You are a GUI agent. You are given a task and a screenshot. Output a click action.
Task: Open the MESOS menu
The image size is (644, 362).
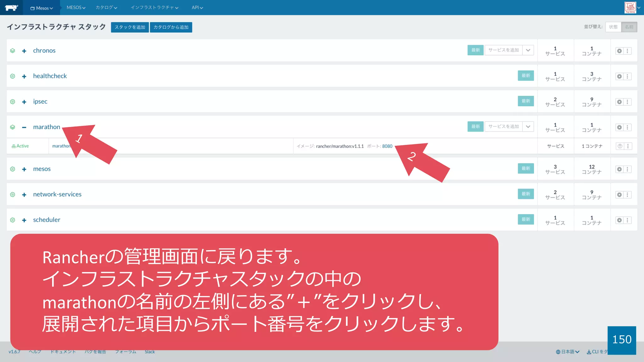[x=76, y=8]
